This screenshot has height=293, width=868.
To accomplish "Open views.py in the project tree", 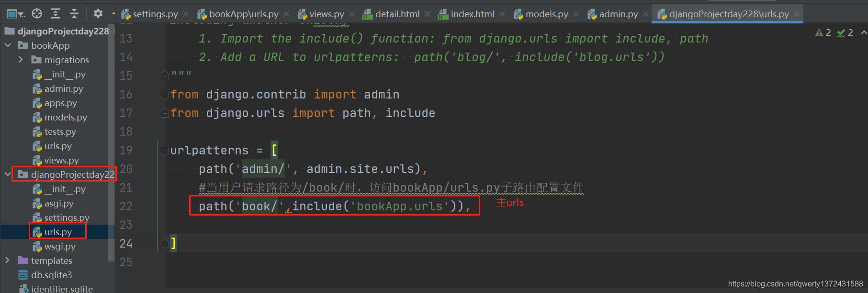I will (x=62, y=160).
